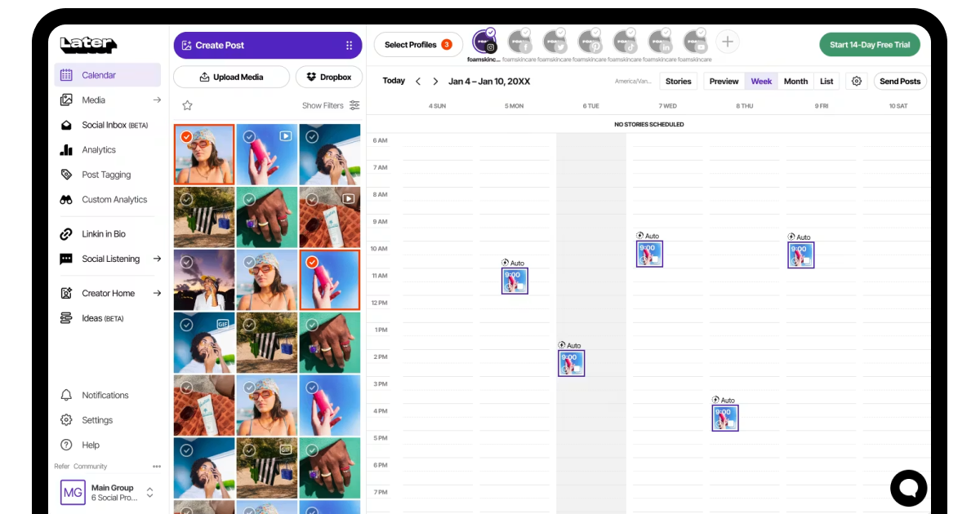This screenshot has height=514, width=980.
Task: Select the Week view tab
Action: 761,82
